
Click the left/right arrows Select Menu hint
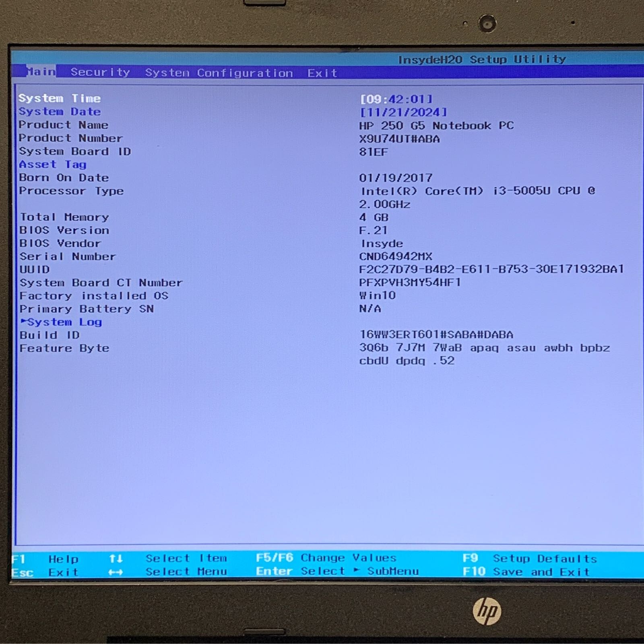(168, 572)
